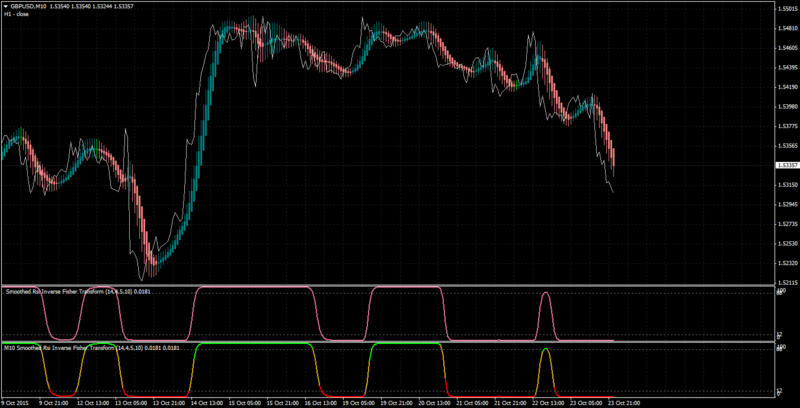This screenshot has height=408, width=800.
Task: Click the last white price line point near 1.5315
Action: (612, 191)
